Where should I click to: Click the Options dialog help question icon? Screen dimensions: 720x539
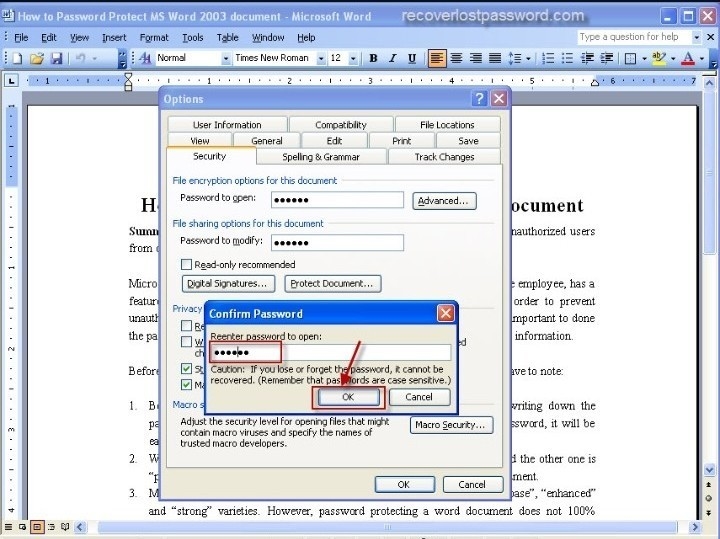(x=479, y=98)
